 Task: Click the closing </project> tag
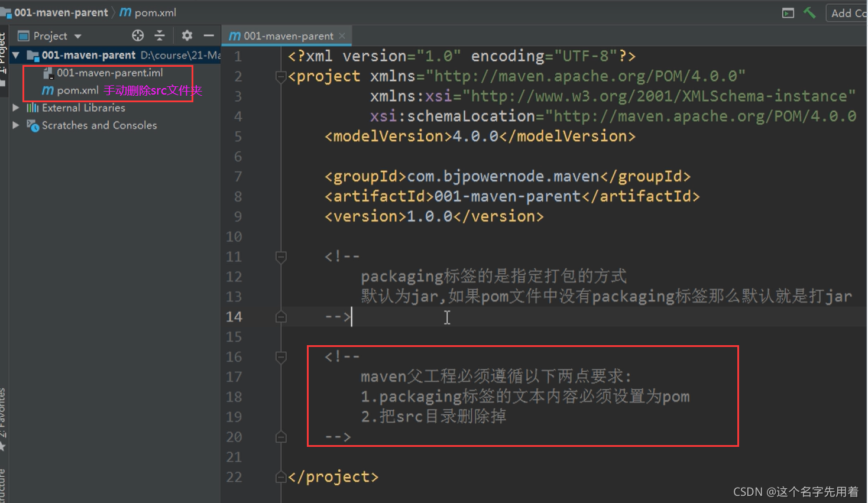pos(333,476)
